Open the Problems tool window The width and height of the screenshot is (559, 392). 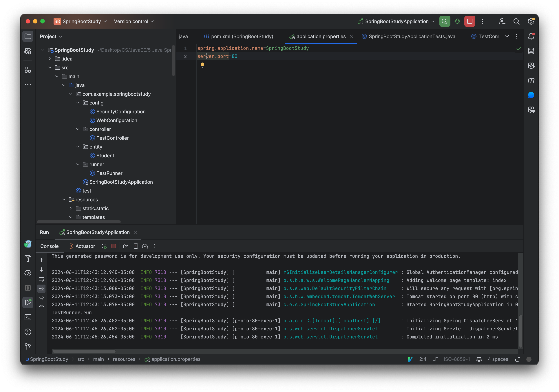[x=28, y=332]
